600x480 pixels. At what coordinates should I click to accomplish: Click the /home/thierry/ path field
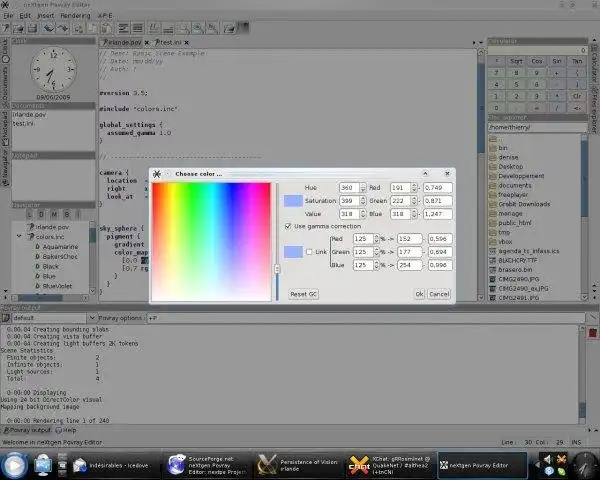[x=537, y=127]
